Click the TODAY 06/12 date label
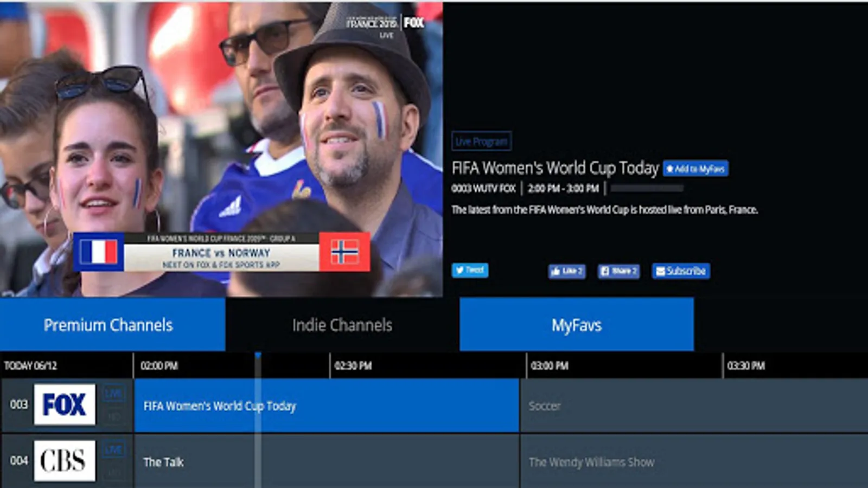Image resolution: width=868 pixels, height=488 pixels. (30, 366)
